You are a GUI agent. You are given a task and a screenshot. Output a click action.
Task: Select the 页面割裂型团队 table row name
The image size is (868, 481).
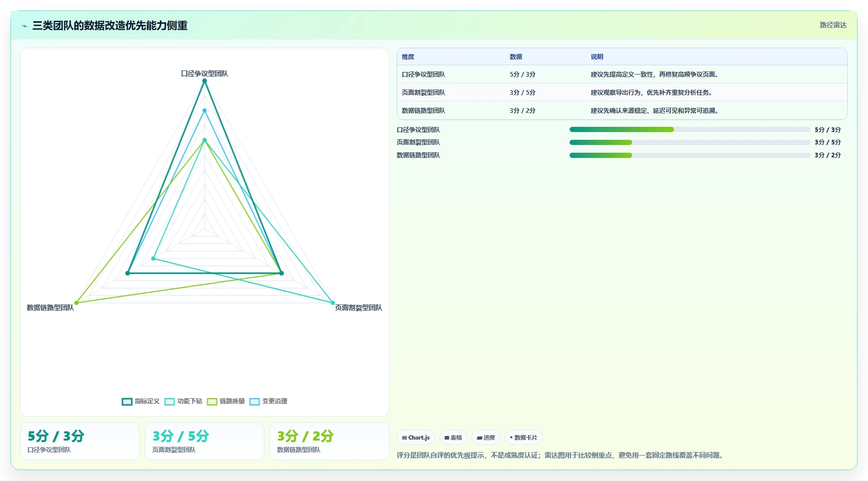coord(424,93)
